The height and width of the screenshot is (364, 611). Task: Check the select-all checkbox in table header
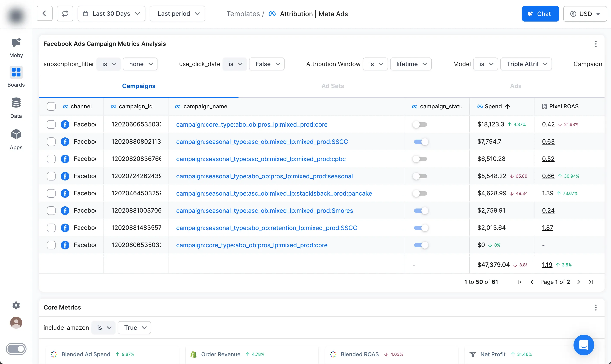(51, 106)
